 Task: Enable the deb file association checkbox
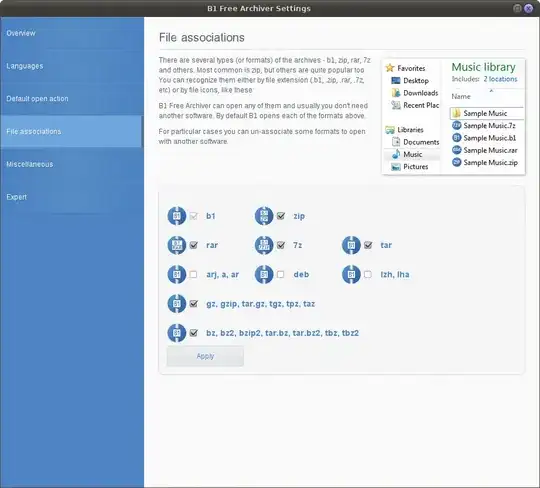(x=281, y=274)
